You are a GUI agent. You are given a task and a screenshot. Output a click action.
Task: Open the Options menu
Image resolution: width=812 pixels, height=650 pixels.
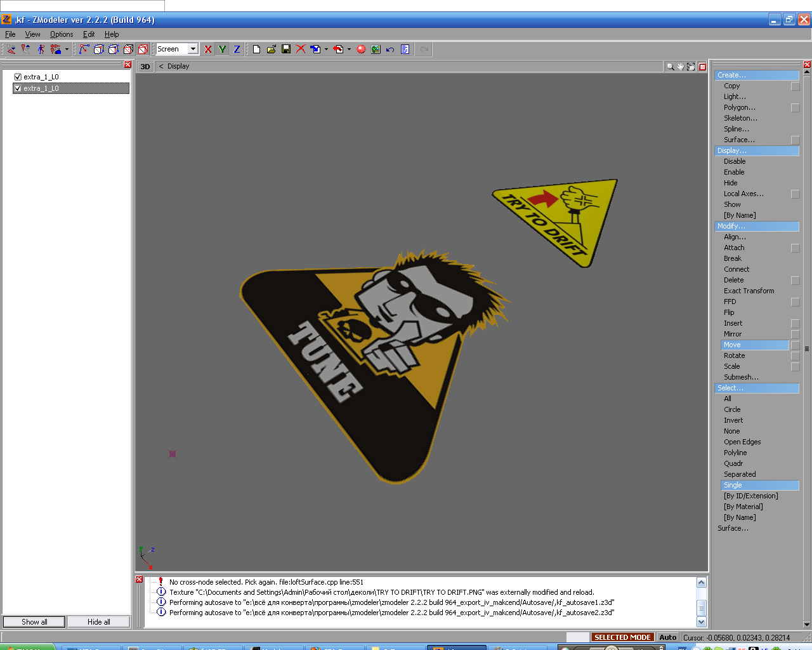[61, 34]
